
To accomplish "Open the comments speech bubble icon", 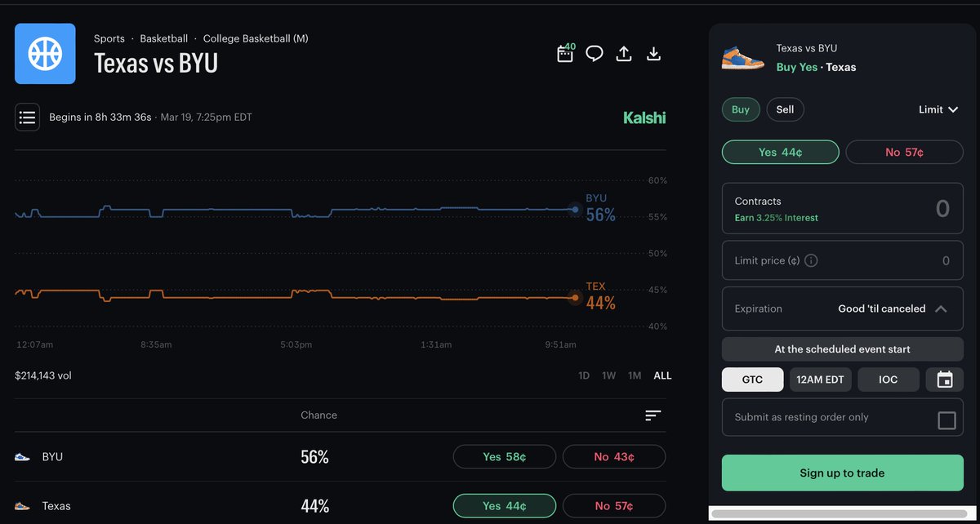I will point(595,54).
